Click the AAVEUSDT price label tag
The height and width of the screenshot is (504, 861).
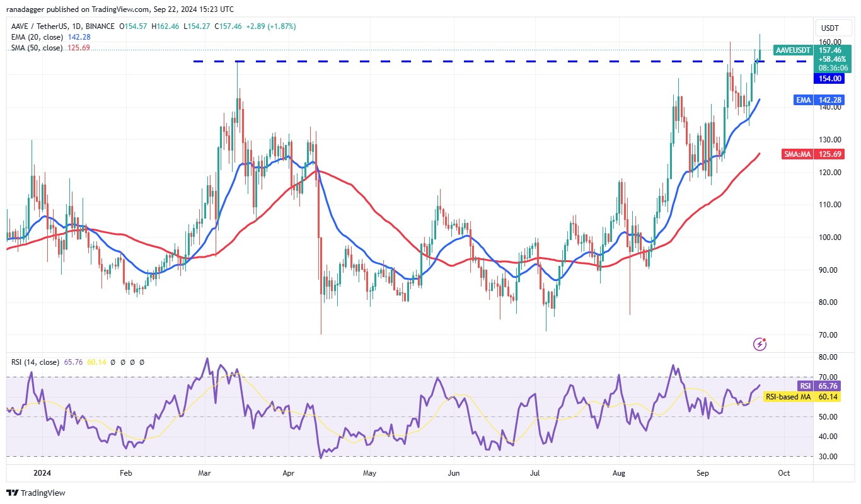[792, 50]
